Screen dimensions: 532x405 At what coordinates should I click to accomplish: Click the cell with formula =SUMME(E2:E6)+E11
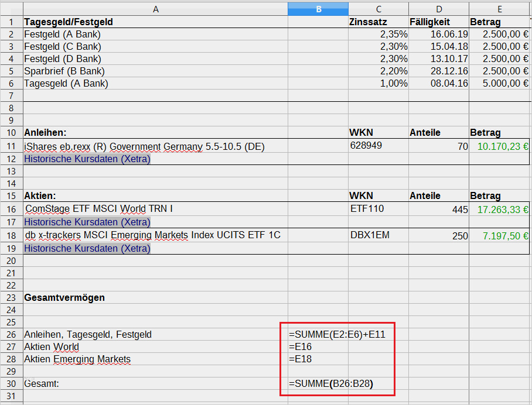coord(337,334)
